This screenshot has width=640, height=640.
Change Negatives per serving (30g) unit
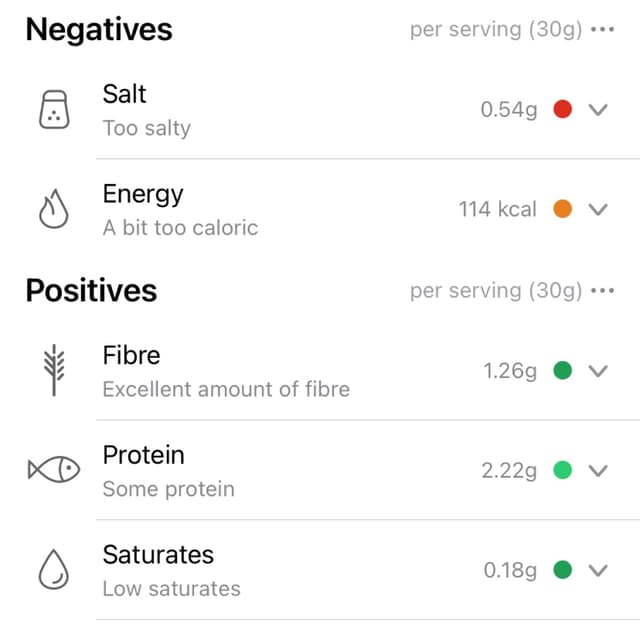click(496, 30)
